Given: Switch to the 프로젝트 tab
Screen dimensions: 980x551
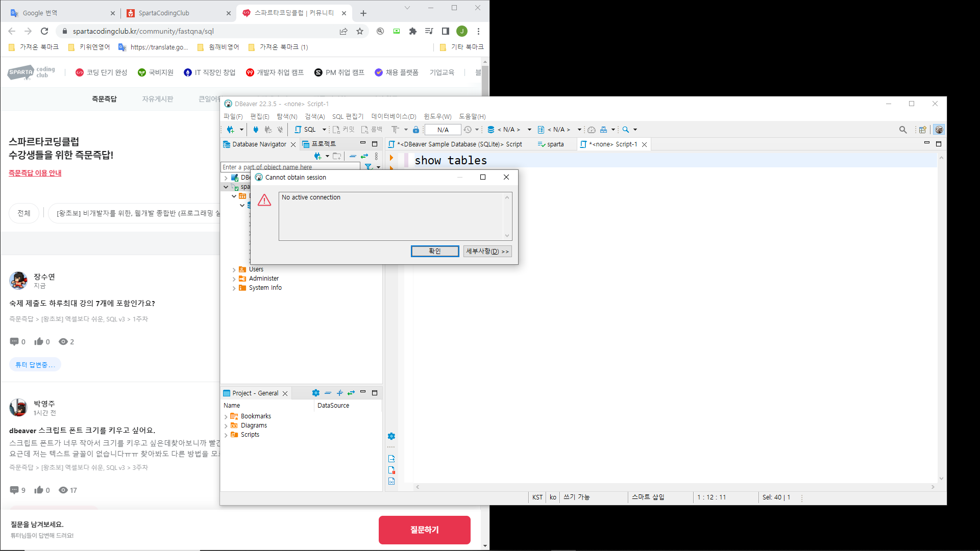Looking at the screenshot, I should coord(319,144).
